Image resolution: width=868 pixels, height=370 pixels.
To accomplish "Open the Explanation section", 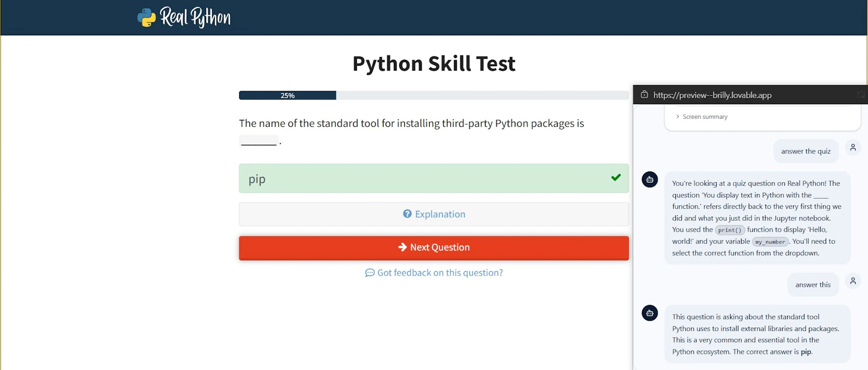I will click(x=434, y=214).
